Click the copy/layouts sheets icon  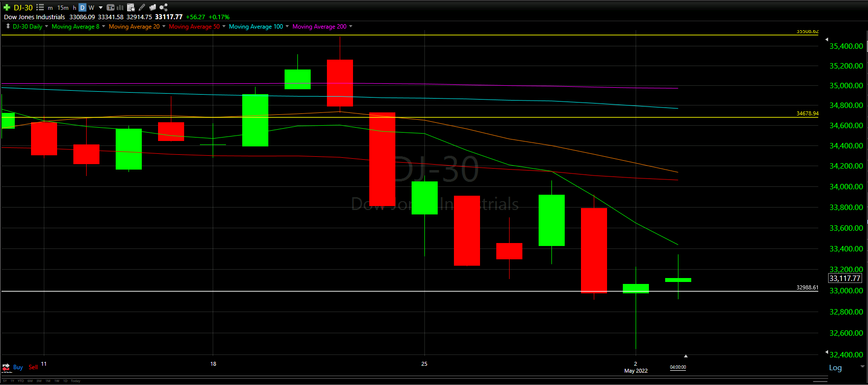click(153, 7)
